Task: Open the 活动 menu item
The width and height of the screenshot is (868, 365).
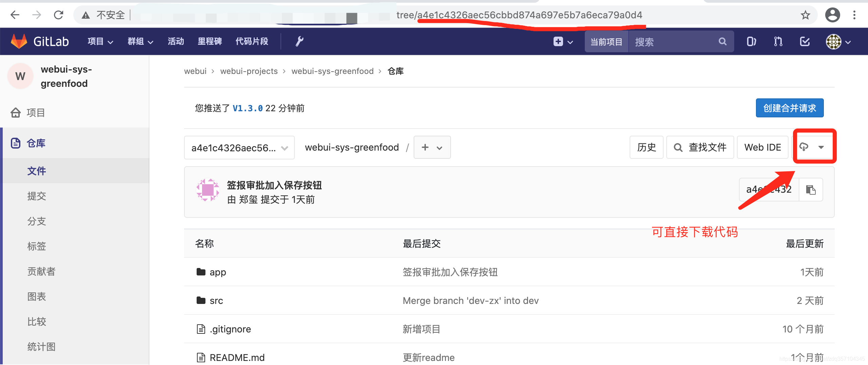Action: (176, 41)
